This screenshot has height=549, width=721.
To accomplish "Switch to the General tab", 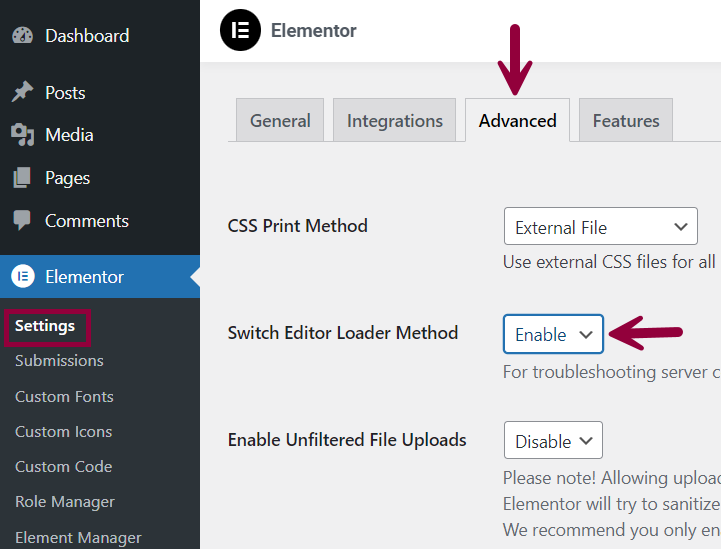I will click(x=280, y=121).
